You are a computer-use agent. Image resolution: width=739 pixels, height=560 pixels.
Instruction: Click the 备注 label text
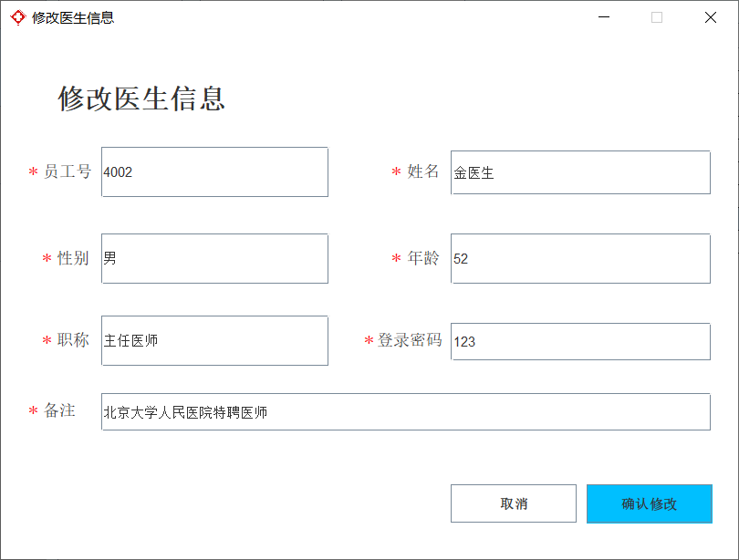tap(59, 410)
